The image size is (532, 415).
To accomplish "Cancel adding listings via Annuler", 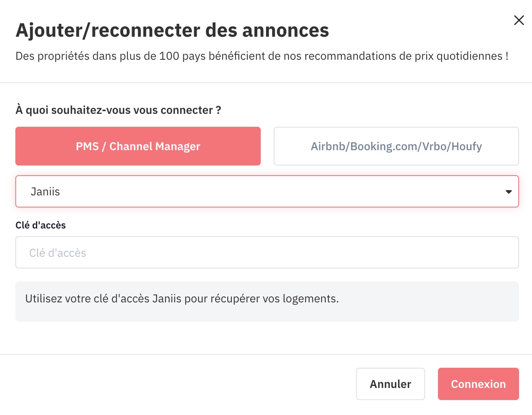I will (x=390, y=384).
